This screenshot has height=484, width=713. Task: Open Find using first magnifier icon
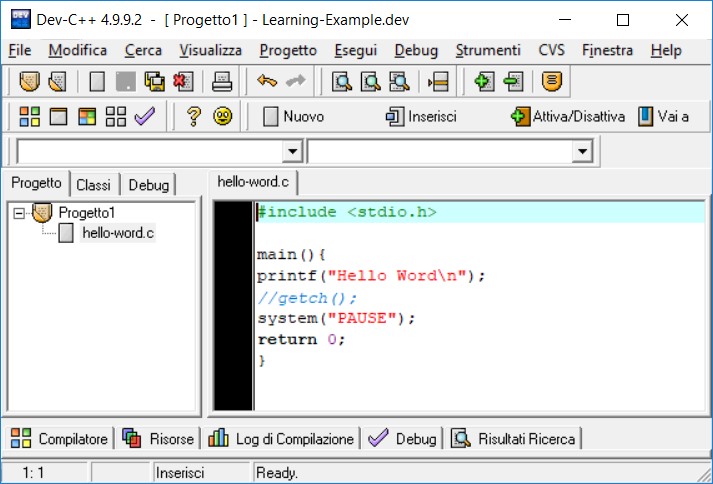point(341,82)
